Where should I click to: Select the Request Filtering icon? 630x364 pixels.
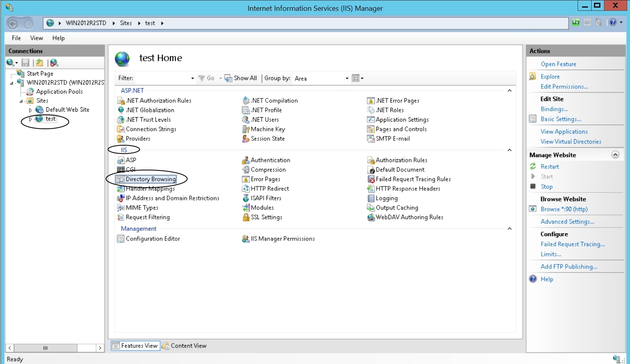click(121, 217)
